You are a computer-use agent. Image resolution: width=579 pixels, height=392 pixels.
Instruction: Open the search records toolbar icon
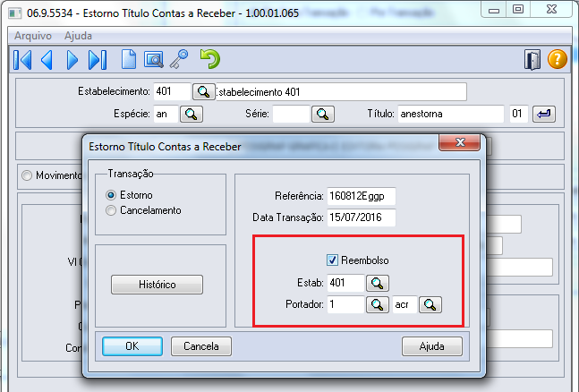(x=154, y=59)
